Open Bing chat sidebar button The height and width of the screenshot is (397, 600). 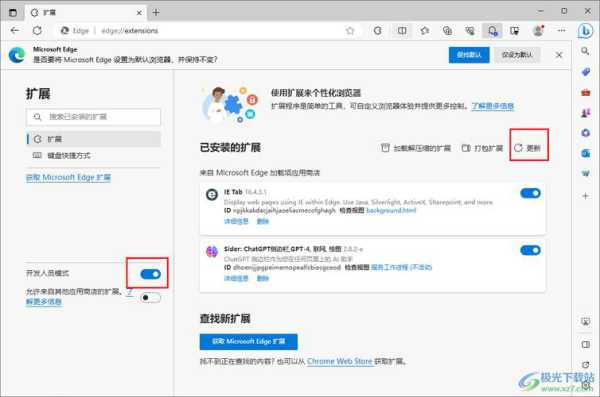(585, 31)
